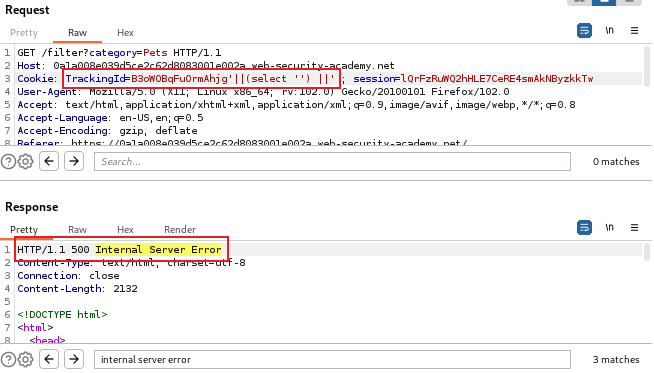Click the Accept-Language header line

point(110,118)
